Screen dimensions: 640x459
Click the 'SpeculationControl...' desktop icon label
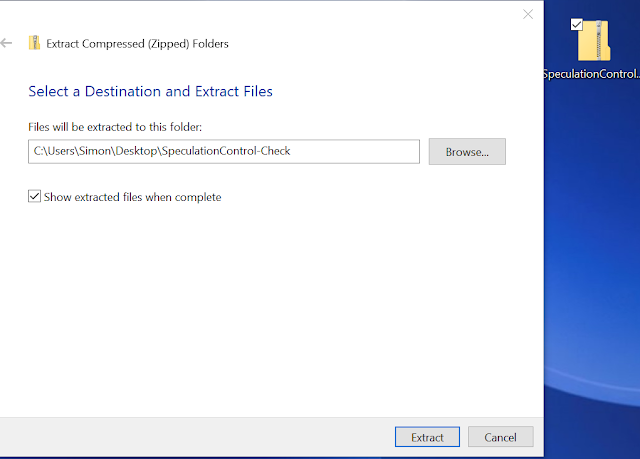point(591,74)
